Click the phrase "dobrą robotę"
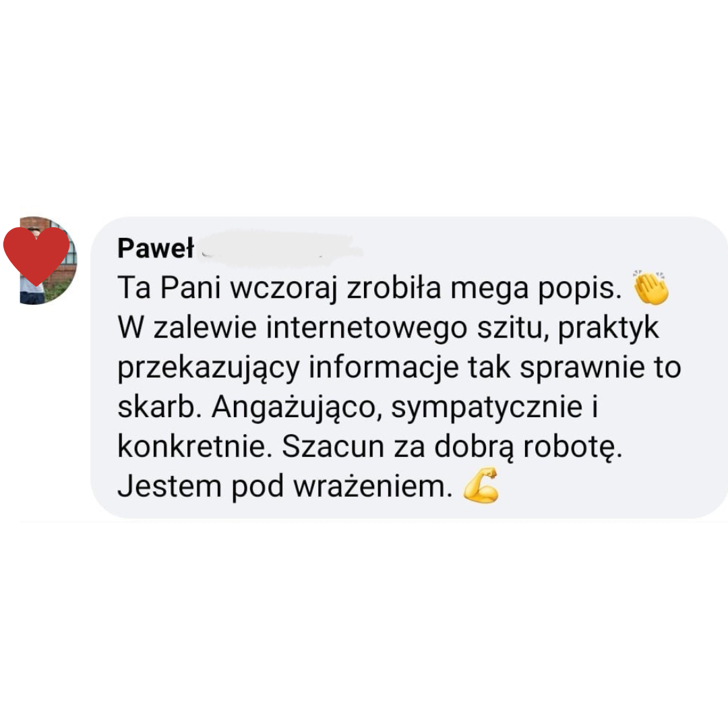This screenshot has height=728, width=728. coord(528,448)
